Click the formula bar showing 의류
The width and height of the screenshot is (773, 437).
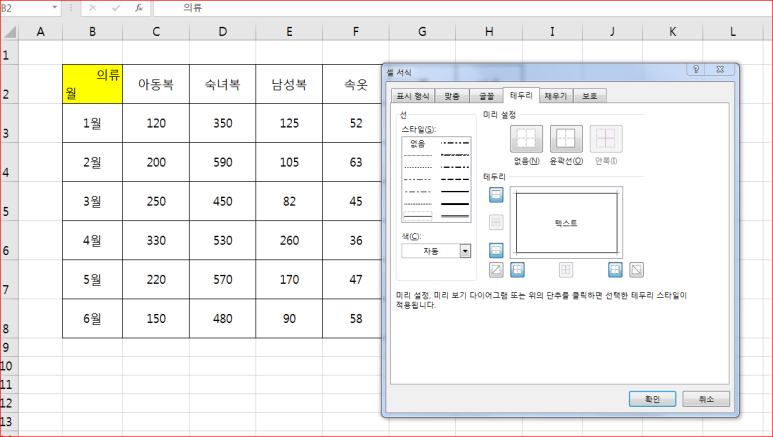[462, 8]
